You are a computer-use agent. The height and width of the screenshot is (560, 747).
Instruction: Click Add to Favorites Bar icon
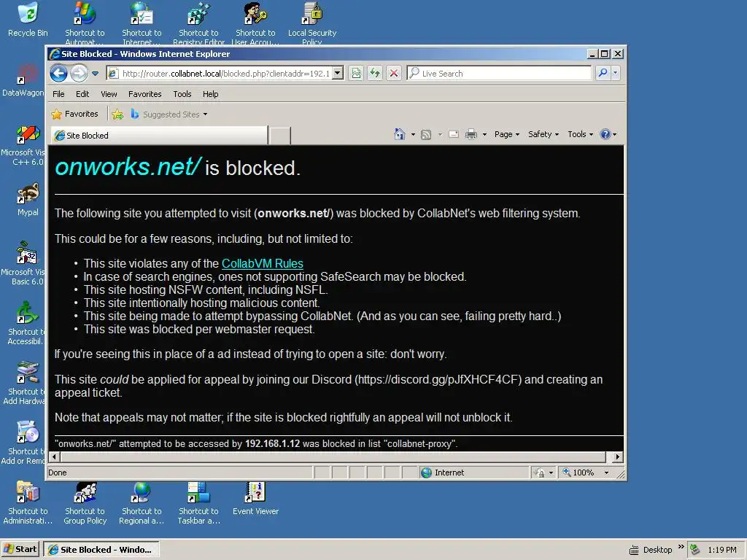point(117,114)
